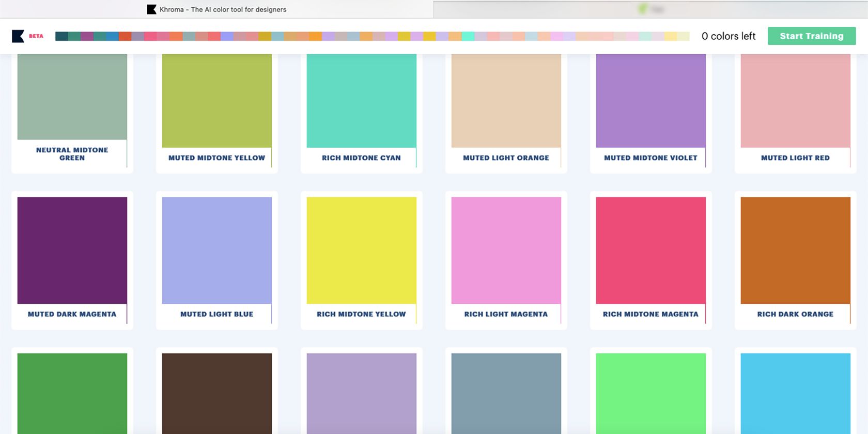Viewport: 868px width, 434px height.
Task: Choose the Muted Light Blue color card
Action: coord(217,251)
